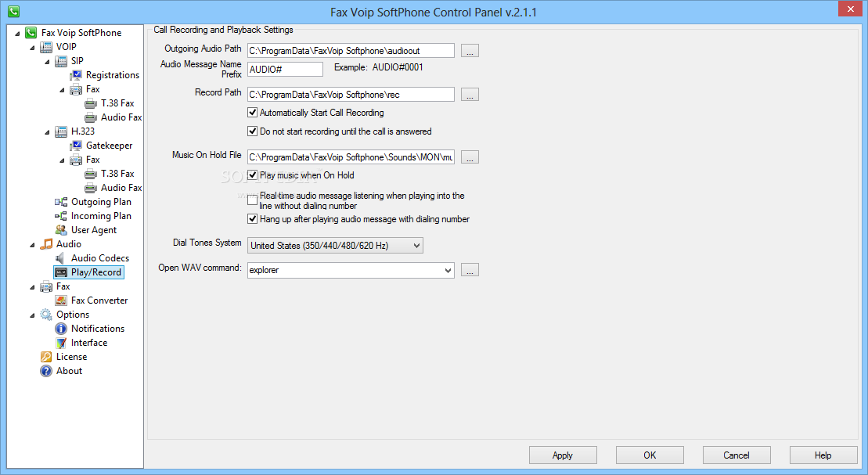Click the Outgoing Plan icon
The width and height of the screenshot is (868, 475).
pos(61,202)
